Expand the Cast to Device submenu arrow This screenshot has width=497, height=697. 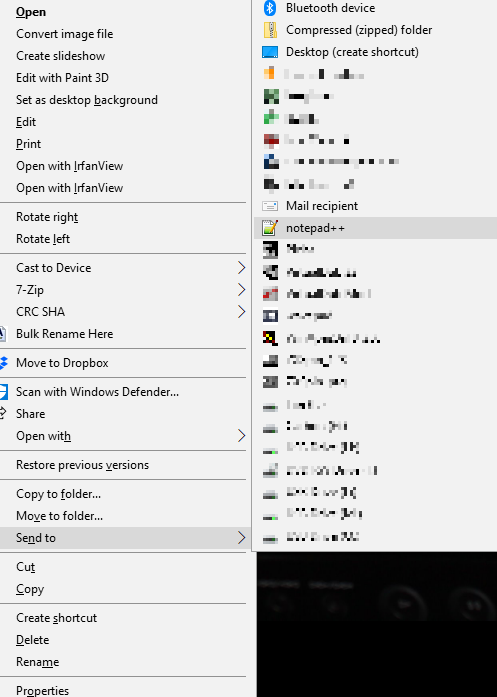(x=241, y=268)
